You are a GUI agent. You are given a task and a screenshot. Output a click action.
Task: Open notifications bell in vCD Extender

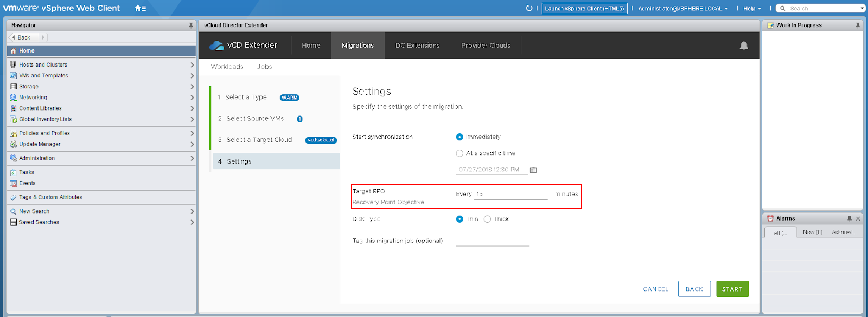pyautogui.click(x=744, y=46)
